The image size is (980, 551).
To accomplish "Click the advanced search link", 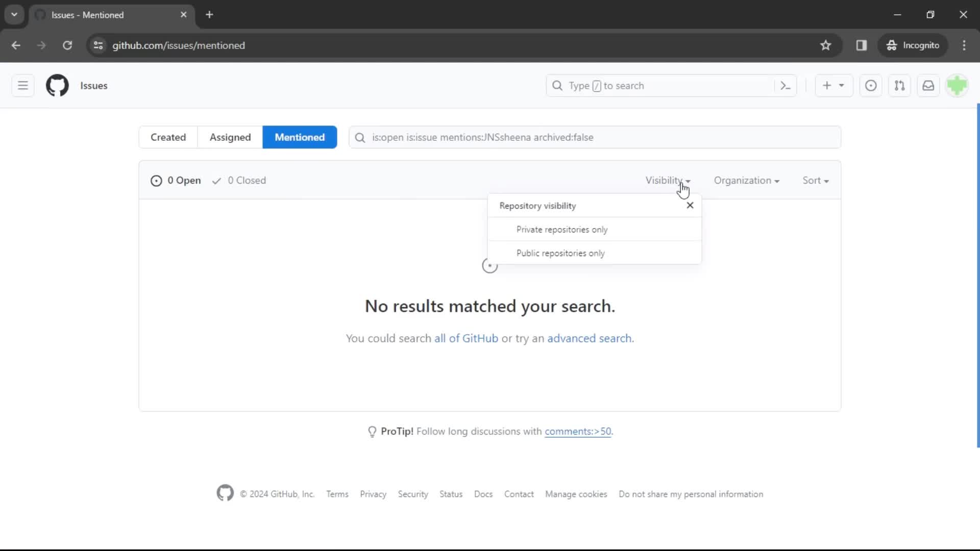I will (x=589, y=338).
